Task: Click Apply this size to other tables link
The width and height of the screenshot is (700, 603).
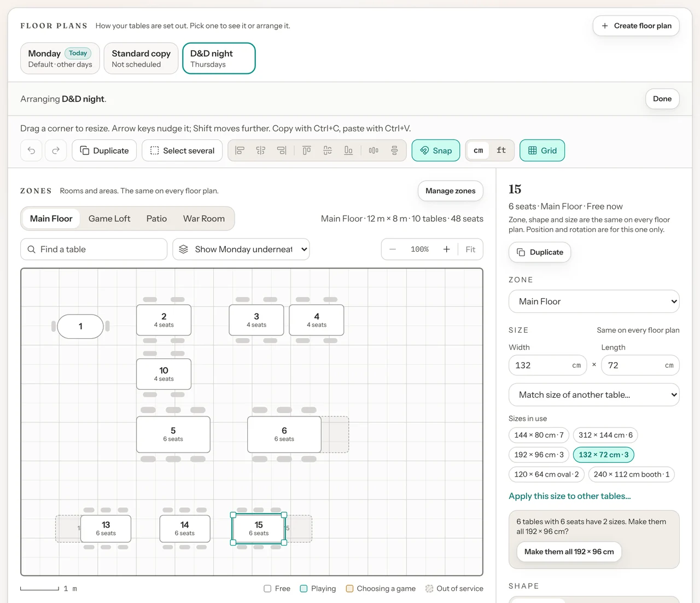Action: click(570, 496)
